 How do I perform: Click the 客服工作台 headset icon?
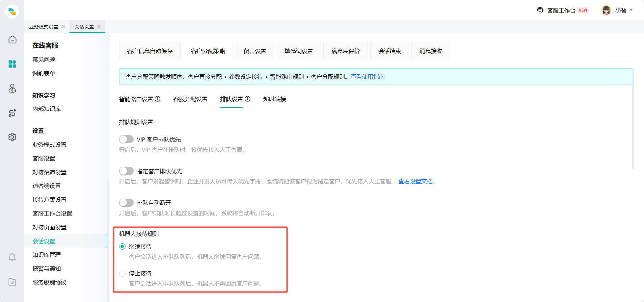point(540,10)
